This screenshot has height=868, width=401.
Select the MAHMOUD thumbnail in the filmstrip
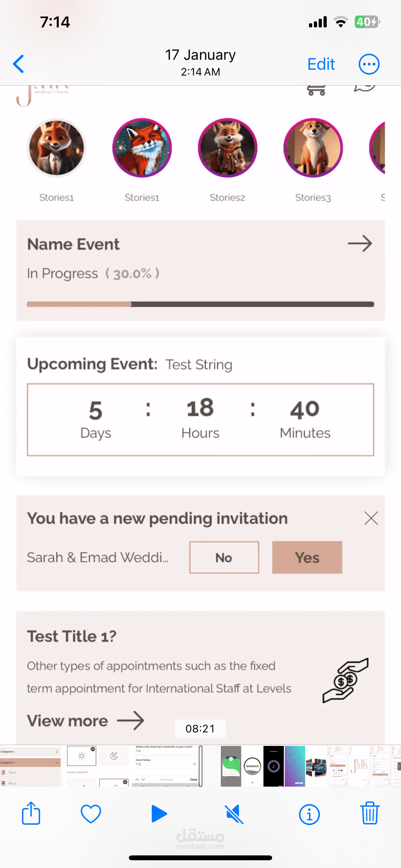click(x=252, y=766)
